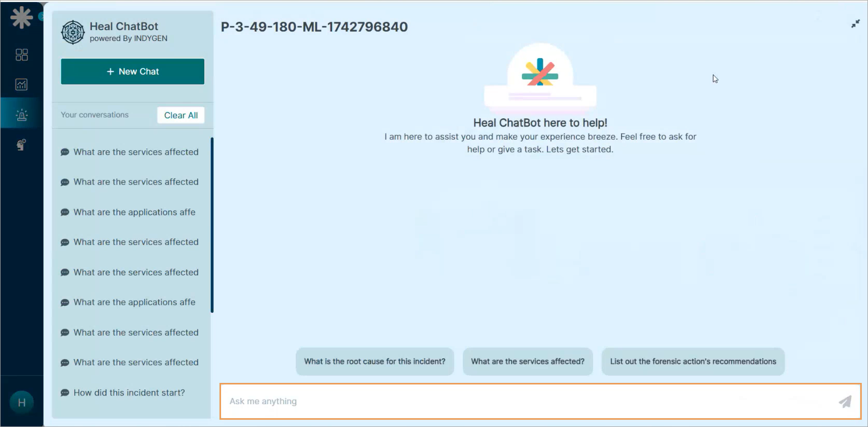
Task: Open the dashboard grid icon in sidebar
Action: point(21,55)
